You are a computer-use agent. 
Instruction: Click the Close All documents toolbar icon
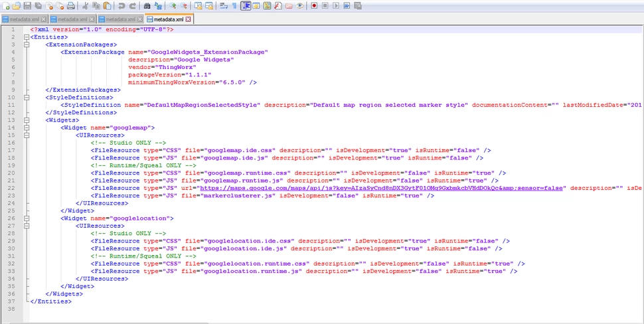60,6
